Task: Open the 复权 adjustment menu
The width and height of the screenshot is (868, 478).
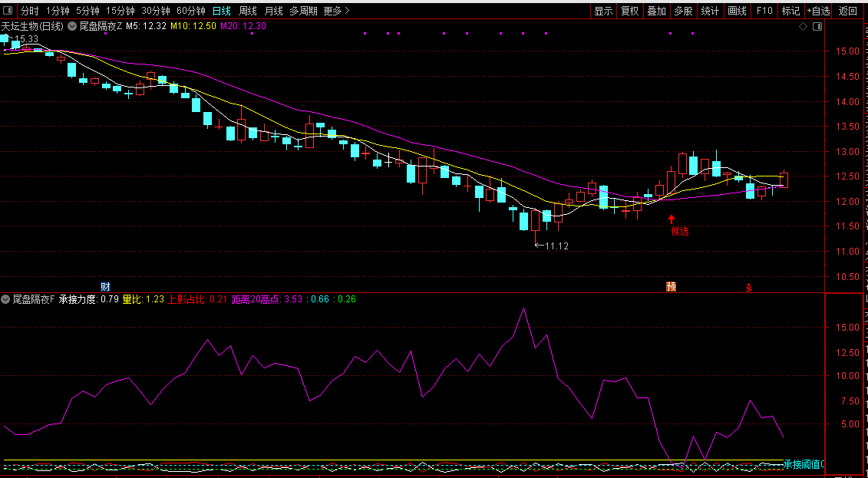Action: [x=629, y=11]
